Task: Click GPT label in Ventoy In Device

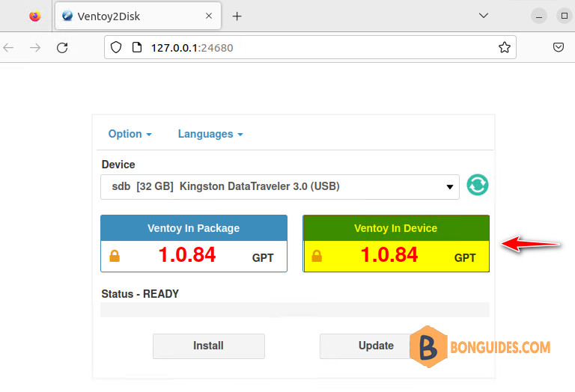Action: pyautogui.click(x=465, y=258)
